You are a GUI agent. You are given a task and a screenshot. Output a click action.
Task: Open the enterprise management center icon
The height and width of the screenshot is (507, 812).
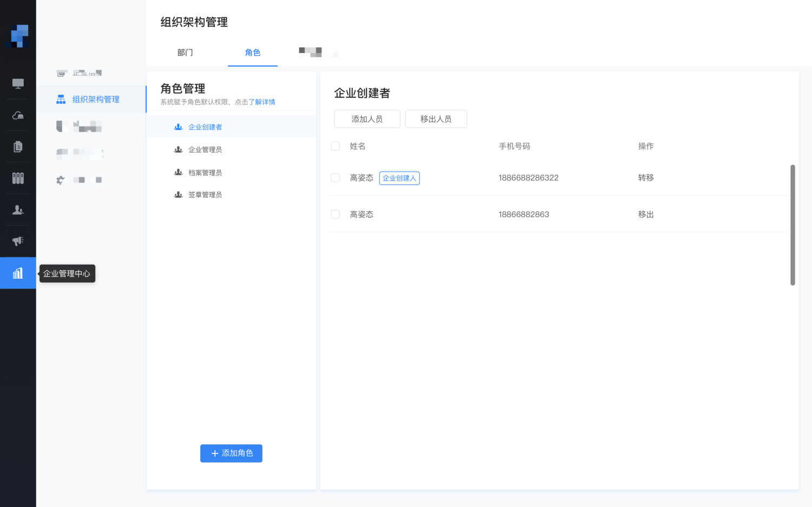[18, 273]
